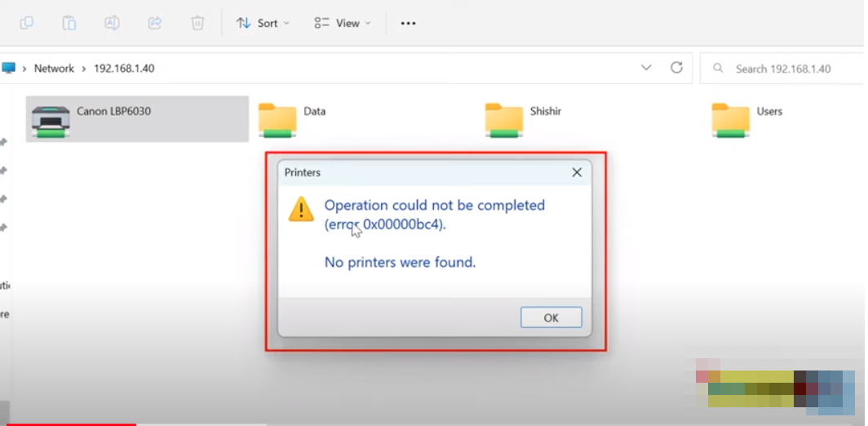Click the Paste clipboard icon
This screenshot has height=426, width=868.
coord(69,23)
